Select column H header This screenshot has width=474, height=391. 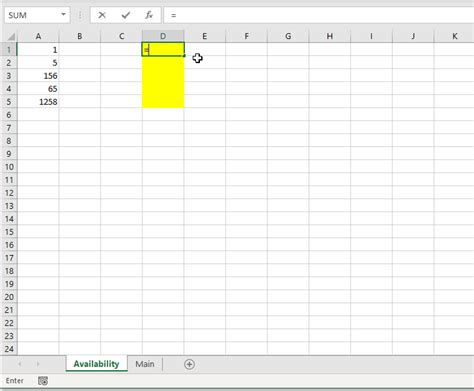[330, 36]
